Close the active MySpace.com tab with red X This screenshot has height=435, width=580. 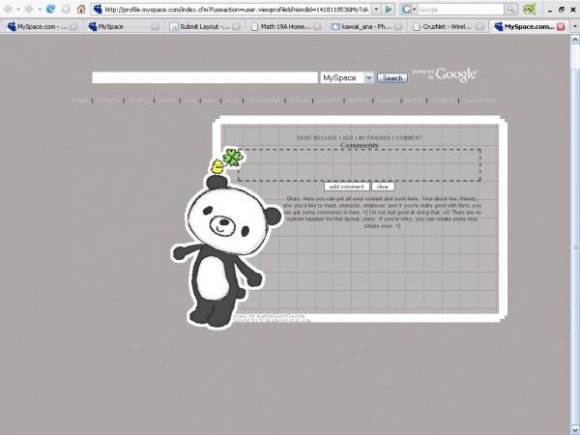coord(561,26)
